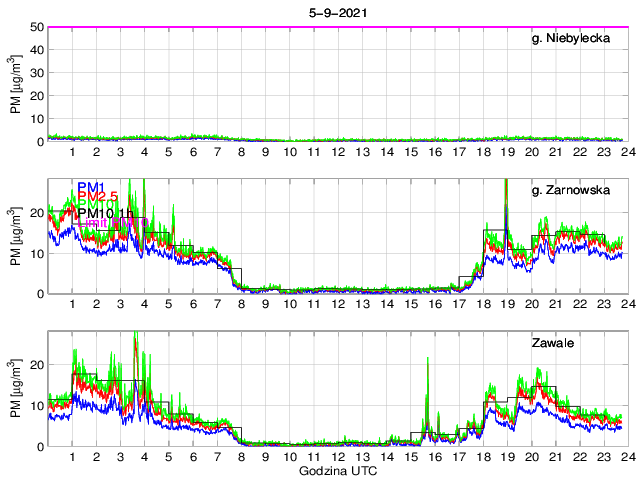640x480 pixels.
Task: Click the 0 tick on Niebylecka y-axis
Action: point(40,142)
